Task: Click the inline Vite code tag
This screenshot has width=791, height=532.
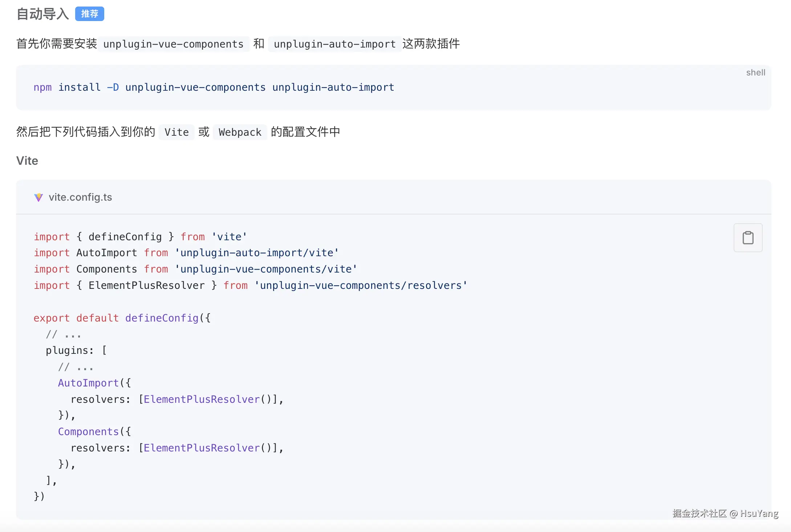Action: pyautogui.click(x=177, y=132)
